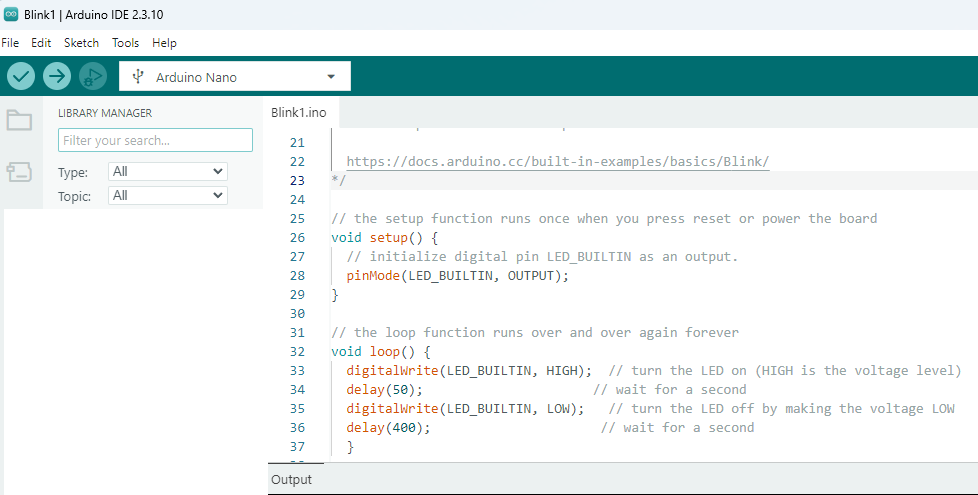Click the Arduino IDE logo in title bar
This screenshot has height=495, width=978.
pyautogui.click(x=11, y=14)
